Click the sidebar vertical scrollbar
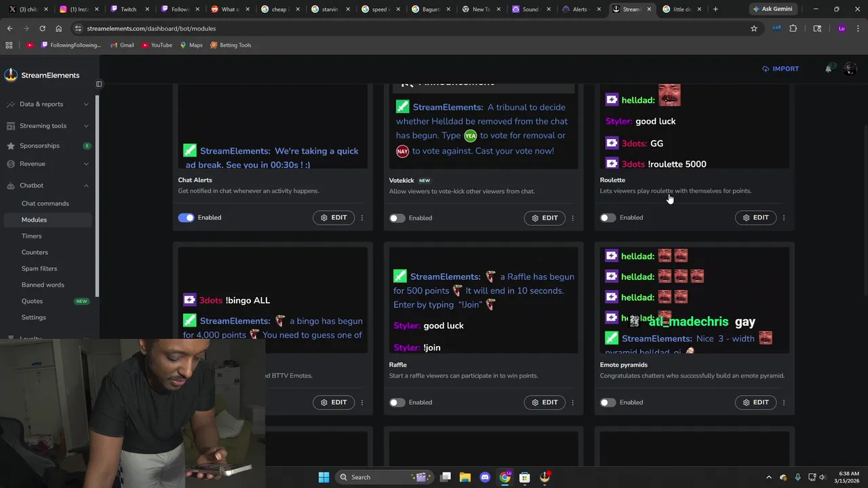This screenshot has height=488, width=868. (98, 197)
